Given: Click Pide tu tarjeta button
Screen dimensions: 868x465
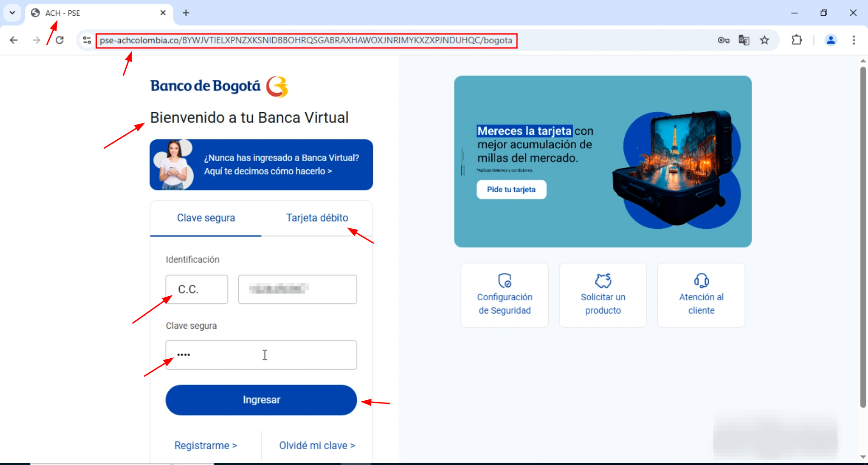Looking at the screenshot, I should 511,190.
